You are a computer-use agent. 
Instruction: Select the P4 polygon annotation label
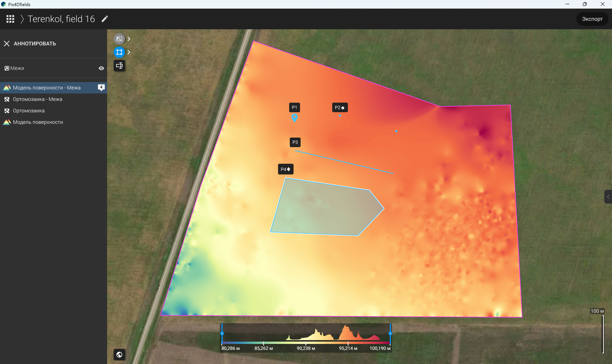(286, 169)
